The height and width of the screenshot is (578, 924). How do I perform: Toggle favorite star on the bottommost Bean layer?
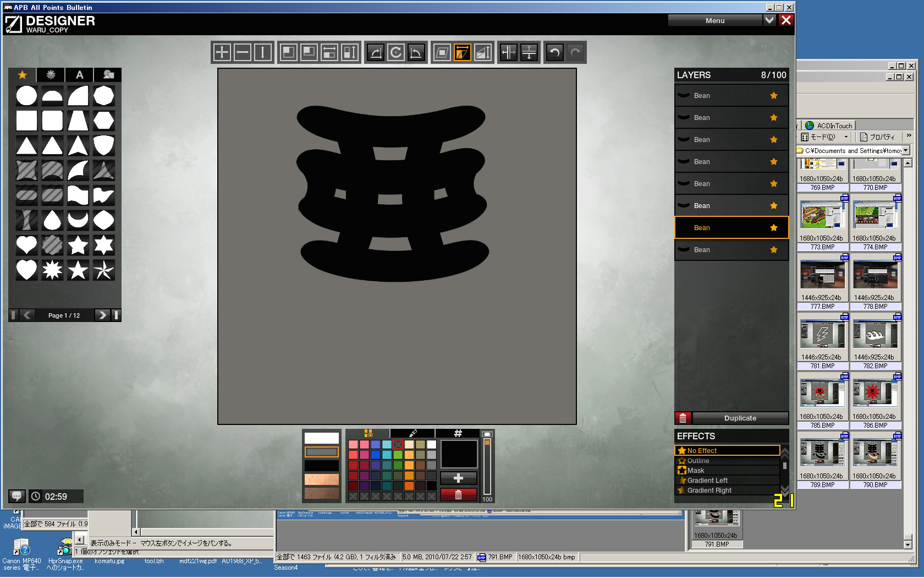(x=774, y=250)
